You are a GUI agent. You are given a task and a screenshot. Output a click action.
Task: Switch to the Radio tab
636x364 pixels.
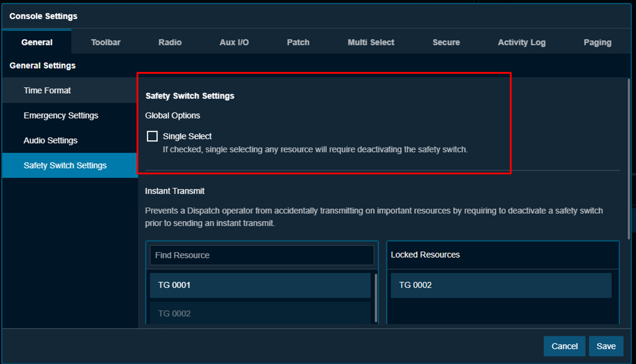[x=170, y=42]
